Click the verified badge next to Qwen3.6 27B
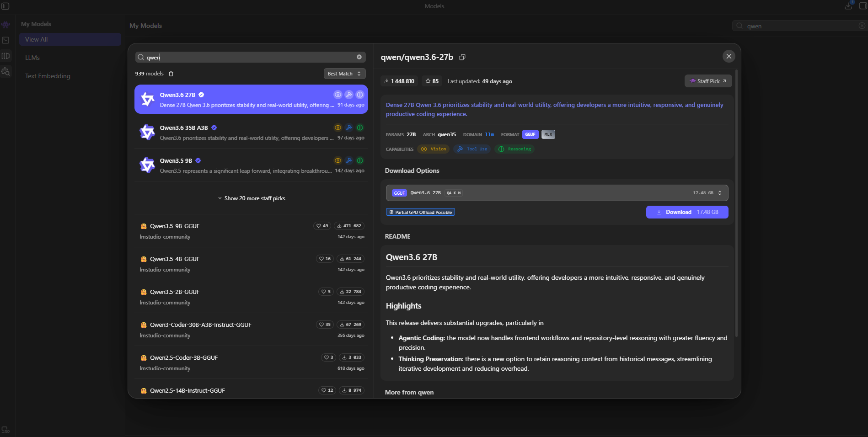The width and height of the screenshot is (868, 437). 201,95
